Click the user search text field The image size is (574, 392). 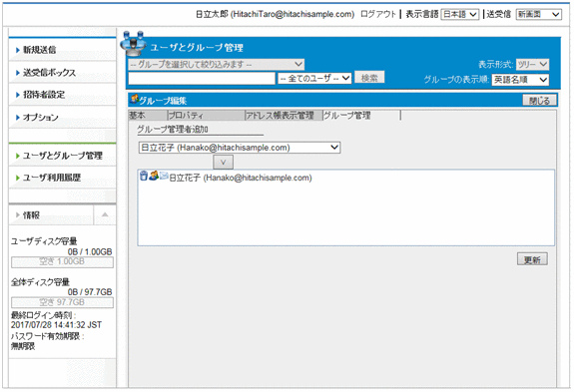point(202,78)
